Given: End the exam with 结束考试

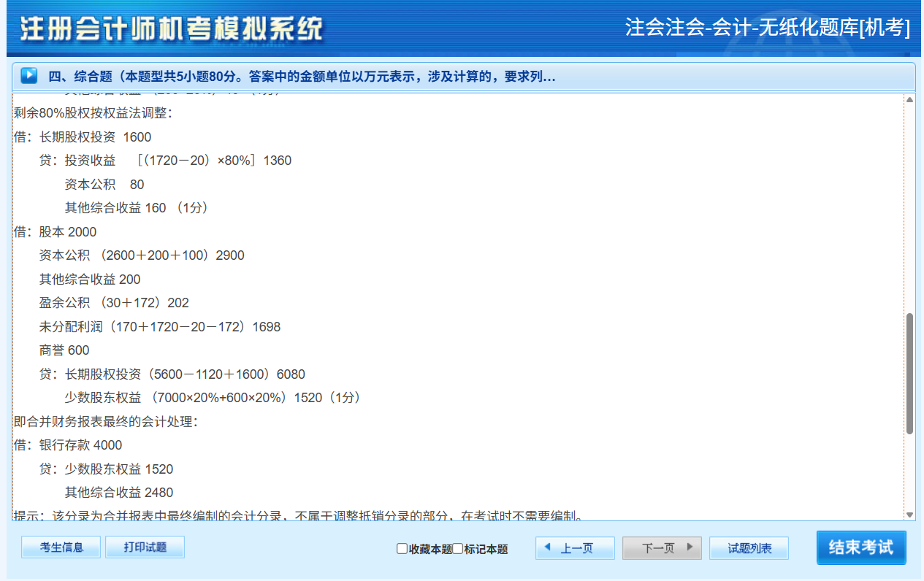Looking at the screenshot, I should pos(860,547).
